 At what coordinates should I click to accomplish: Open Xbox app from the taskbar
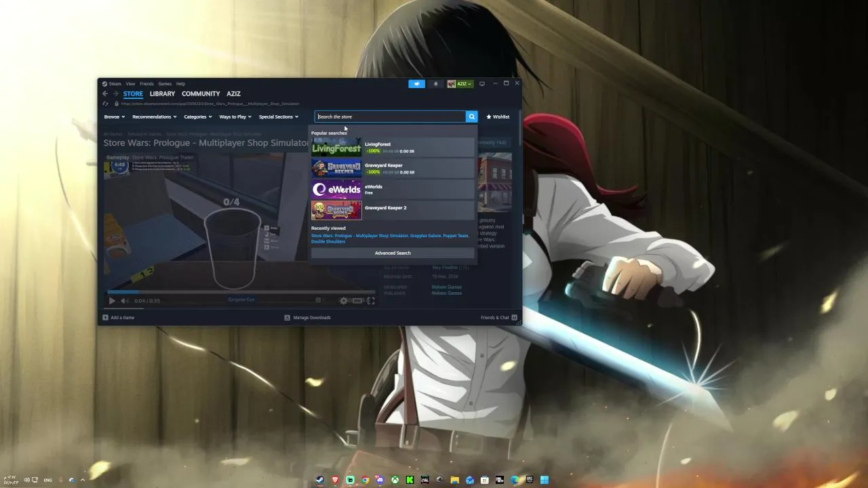[x=395, y=480]
